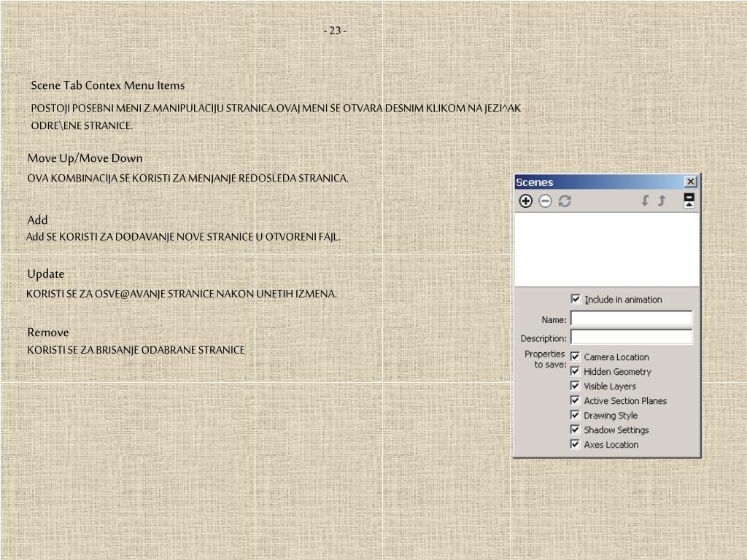This screenshot has width=747, height=560.
Task: Click the page number "- 23 -"
Action: point(335,31)
